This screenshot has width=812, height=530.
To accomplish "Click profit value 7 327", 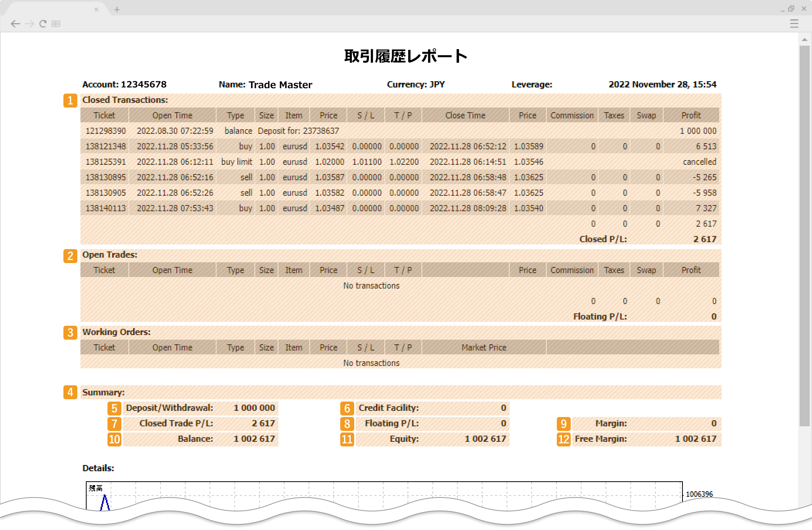I will [706, 208].
